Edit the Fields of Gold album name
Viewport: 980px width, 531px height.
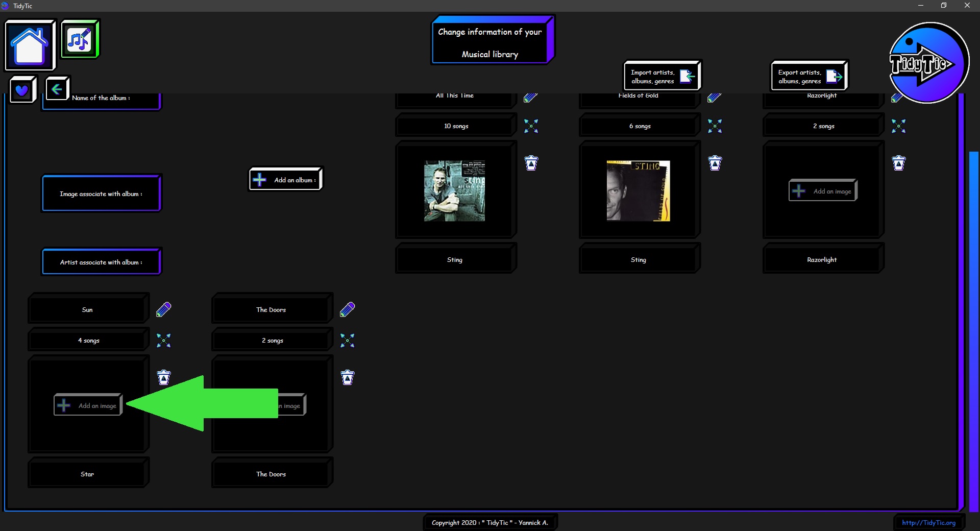pos(715,98)
